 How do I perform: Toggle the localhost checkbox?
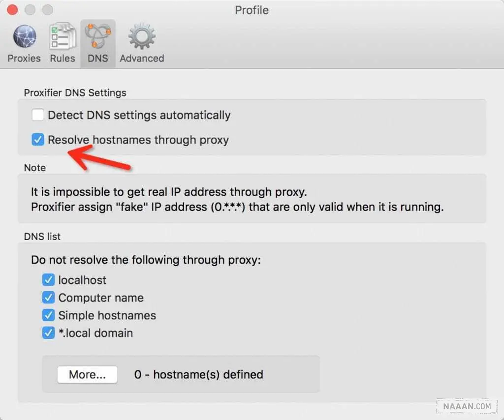[x=48, y=280]
